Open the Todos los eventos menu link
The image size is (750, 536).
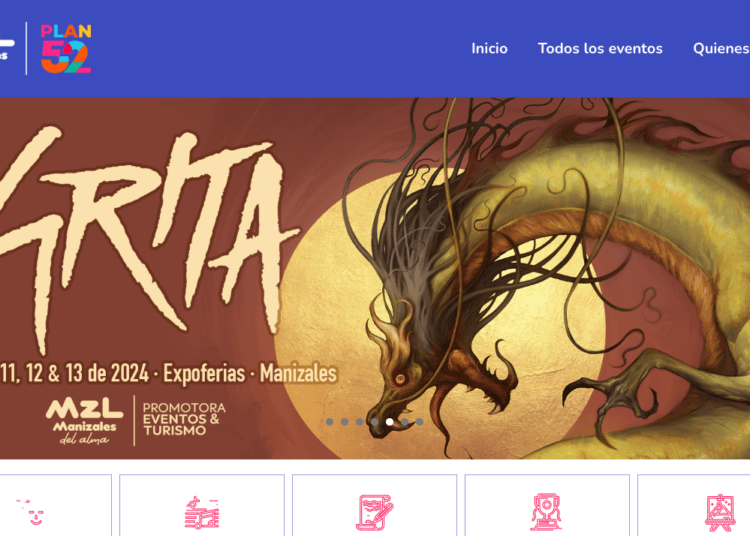600,48
